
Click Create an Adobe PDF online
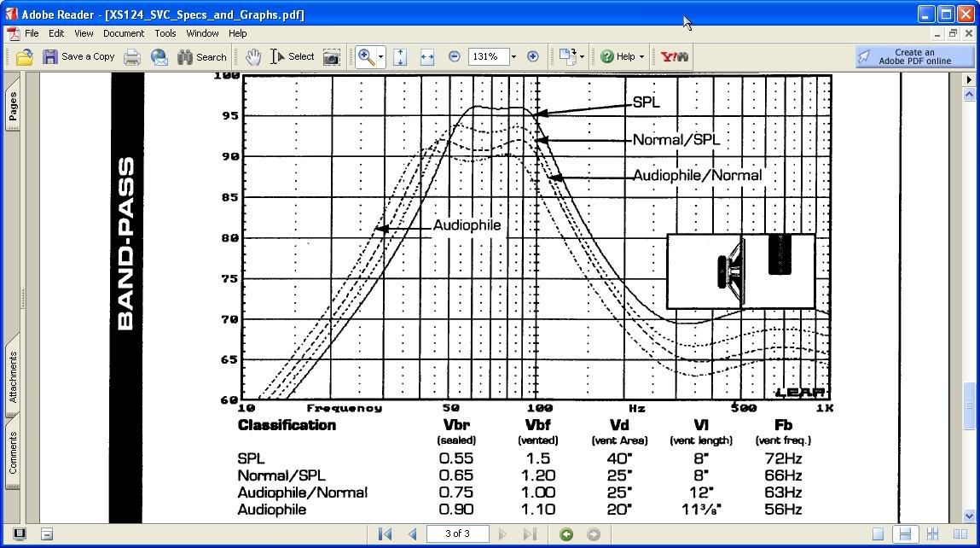click(913, 56)
